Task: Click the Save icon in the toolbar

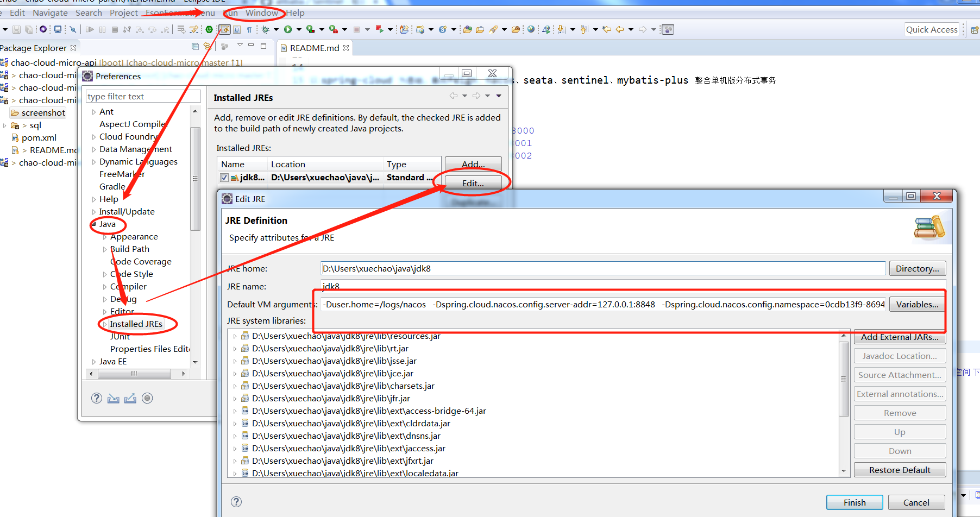Action: coord(16,29)
